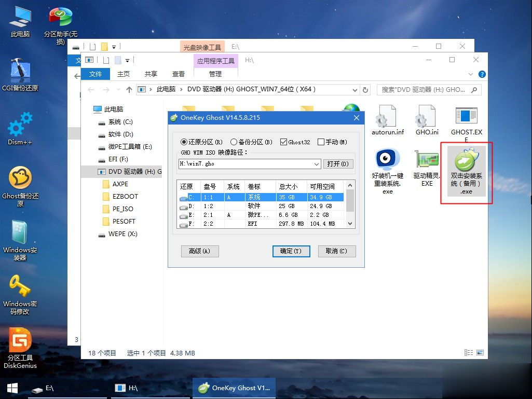Viewport: 532px width, 399px height.
Task: Click the partition list scrollbar down arrow
Action: point(350,224)
